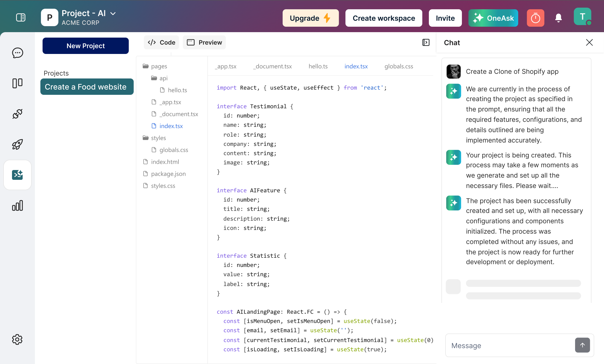Open OneAsk assistant
The image size is (604, 364).
493,18
